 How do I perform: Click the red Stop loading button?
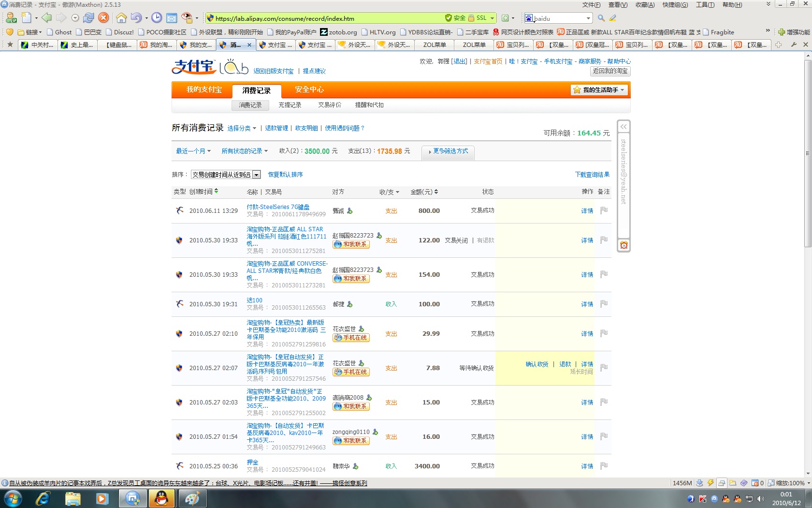[x=103, y=18]
